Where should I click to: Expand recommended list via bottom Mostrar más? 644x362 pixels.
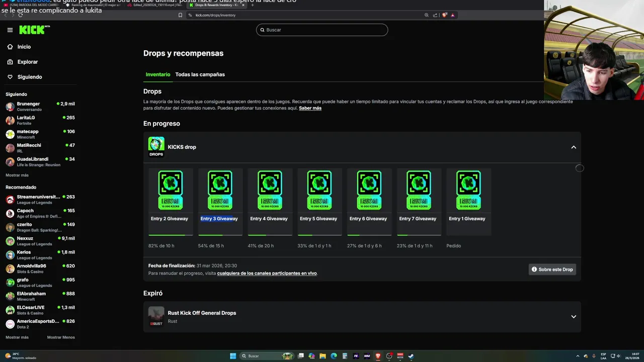[x=17, y=337]
